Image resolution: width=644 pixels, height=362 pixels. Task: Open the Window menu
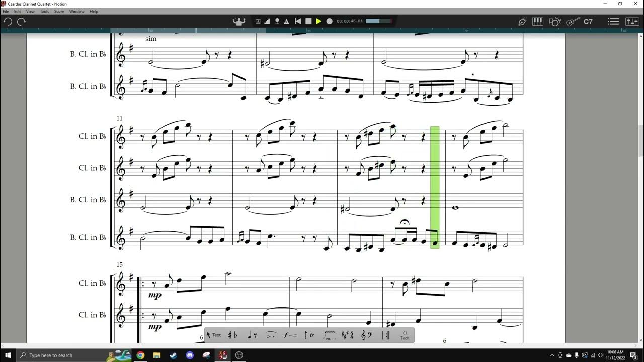click(76, 11)
